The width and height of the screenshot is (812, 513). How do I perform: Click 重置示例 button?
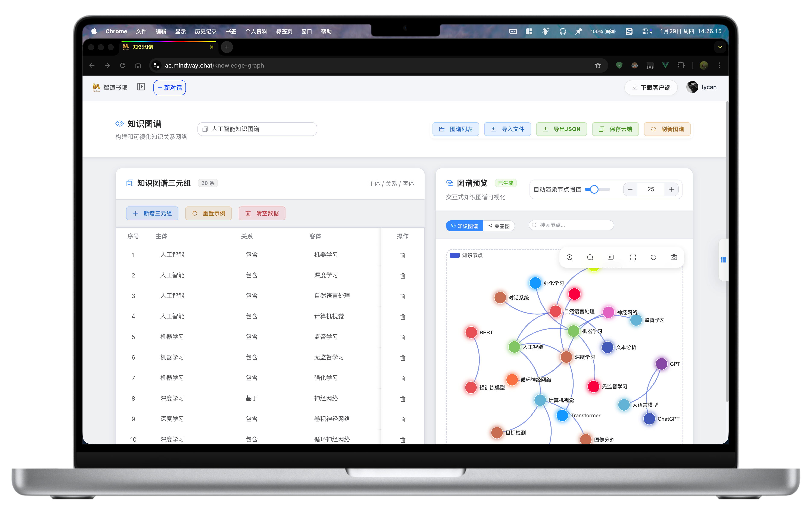point(208,213)
